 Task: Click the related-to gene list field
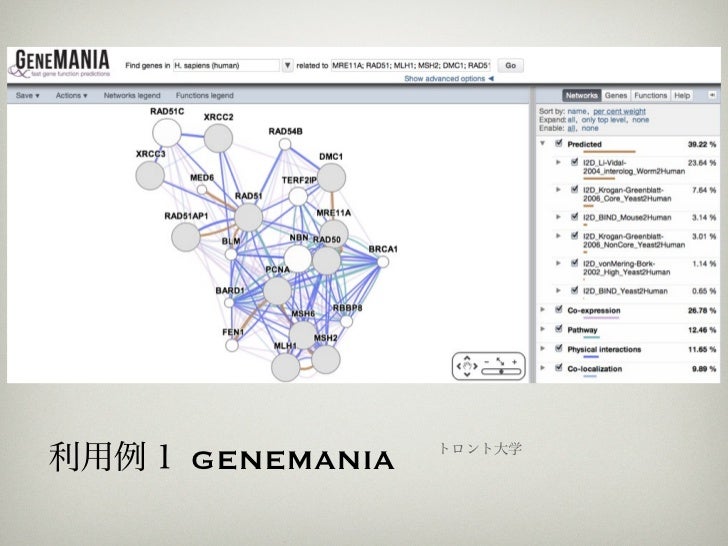(411, 65)
